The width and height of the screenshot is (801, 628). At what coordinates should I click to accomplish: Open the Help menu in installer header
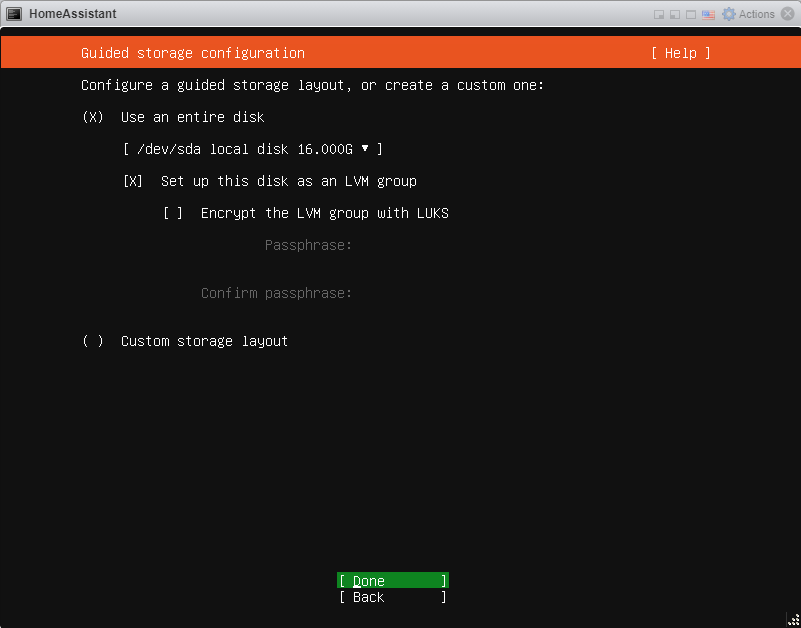tap(680, 53)
